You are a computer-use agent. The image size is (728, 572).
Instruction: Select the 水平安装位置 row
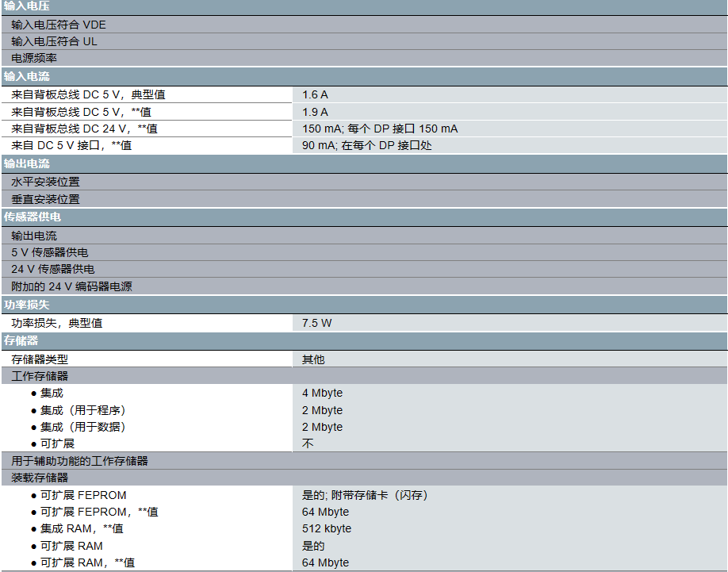click(x=45, y=182)
